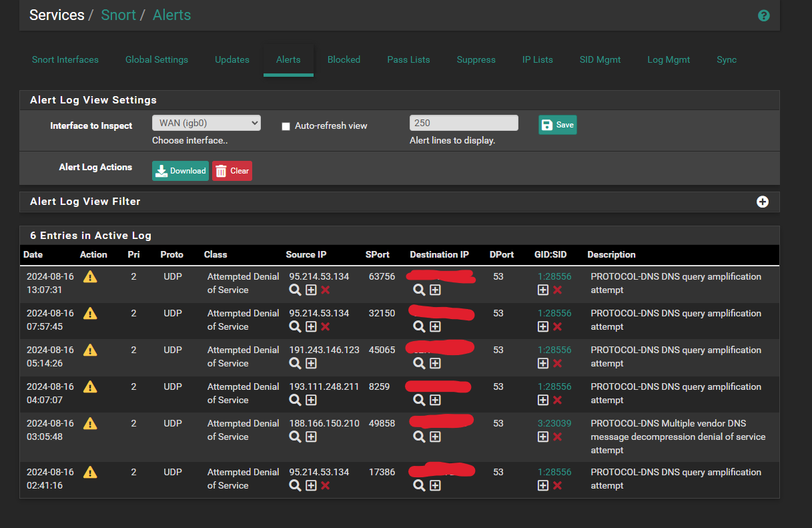Open the help icon in the header
The width and height of the screenshot is (812, 528).
764,15
